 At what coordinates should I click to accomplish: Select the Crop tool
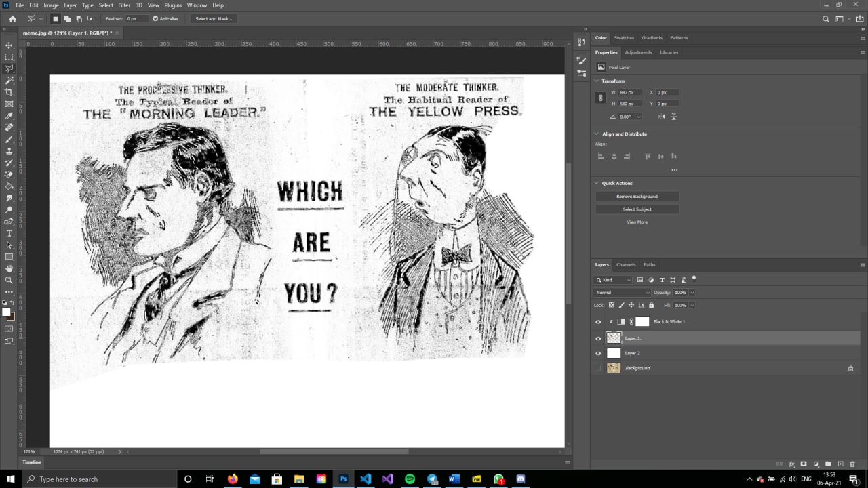pos(9,92)
